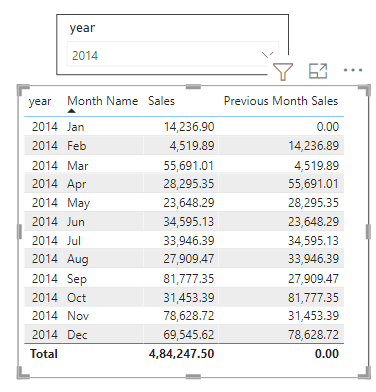376x392 pixels.
Task: Select the Nov month cell
Action: (78, 316)
